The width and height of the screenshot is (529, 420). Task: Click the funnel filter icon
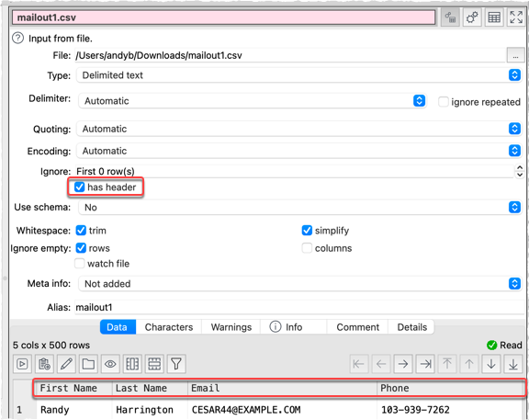[176, 364]
